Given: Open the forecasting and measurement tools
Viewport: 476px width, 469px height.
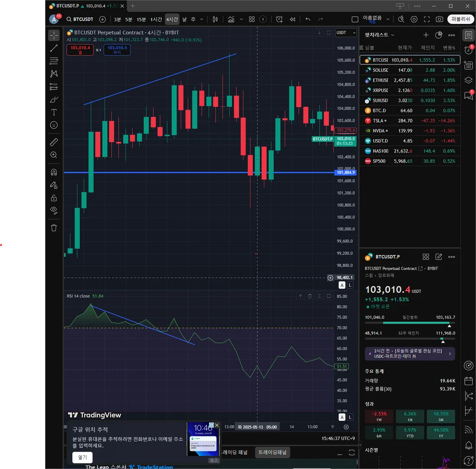Looking at the screenshot, I should click(x=54, y=87).
